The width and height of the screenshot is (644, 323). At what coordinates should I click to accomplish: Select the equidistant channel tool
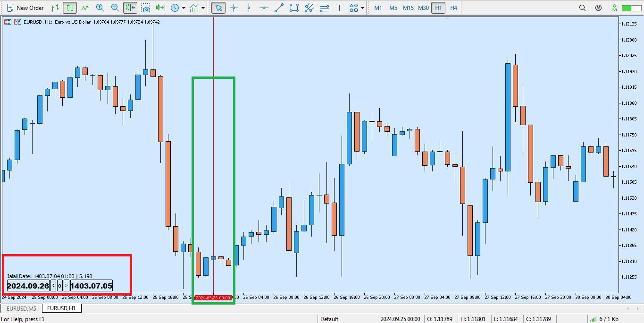click(x=309, y=8)
